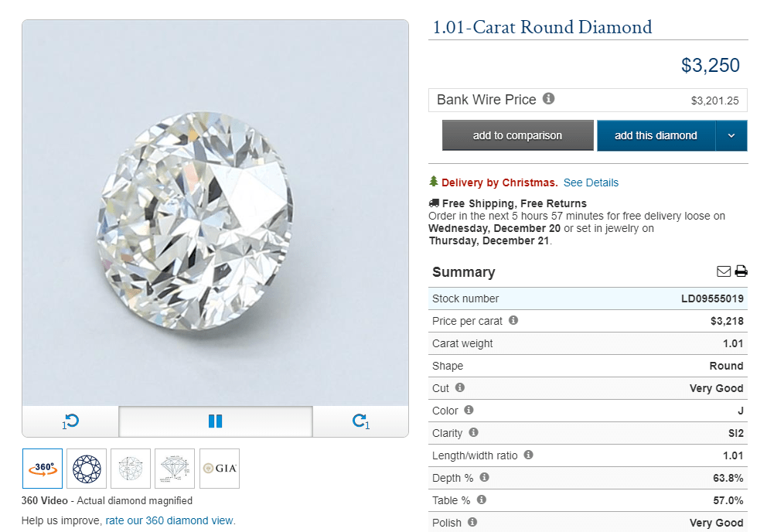Viewport: 767px width, 532px height.
Task: Open the See Details delivery link
Action: 591,182
